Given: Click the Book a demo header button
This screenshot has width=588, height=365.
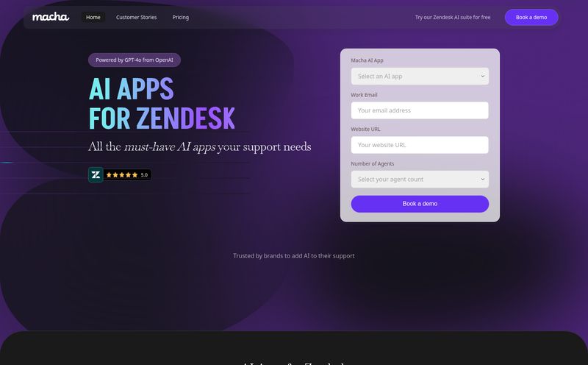Looking at the screenshot, I should pyautogui.click(x=531, y=17).
